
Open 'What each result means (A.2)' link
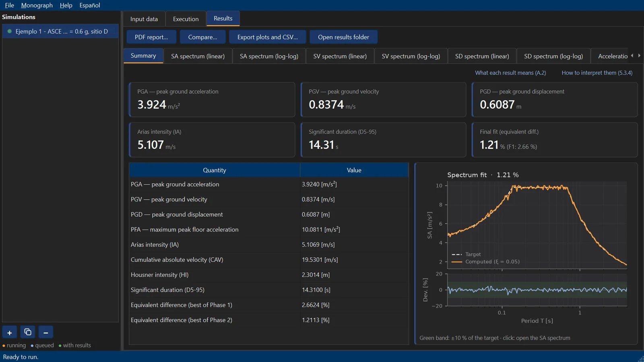point(510,73)
